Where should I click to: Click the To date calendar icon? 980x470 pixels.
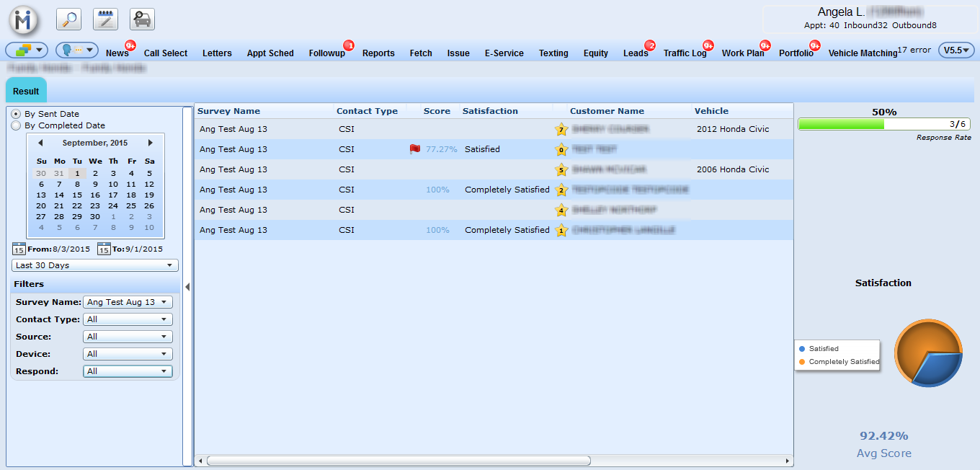[x=104, y=249]
